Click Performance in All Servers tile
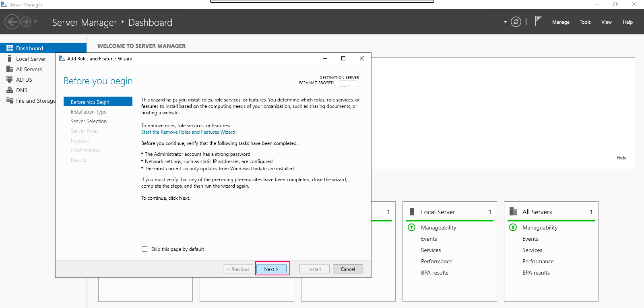644x308 pixels. pyautogui.click(x=538, y=261)
